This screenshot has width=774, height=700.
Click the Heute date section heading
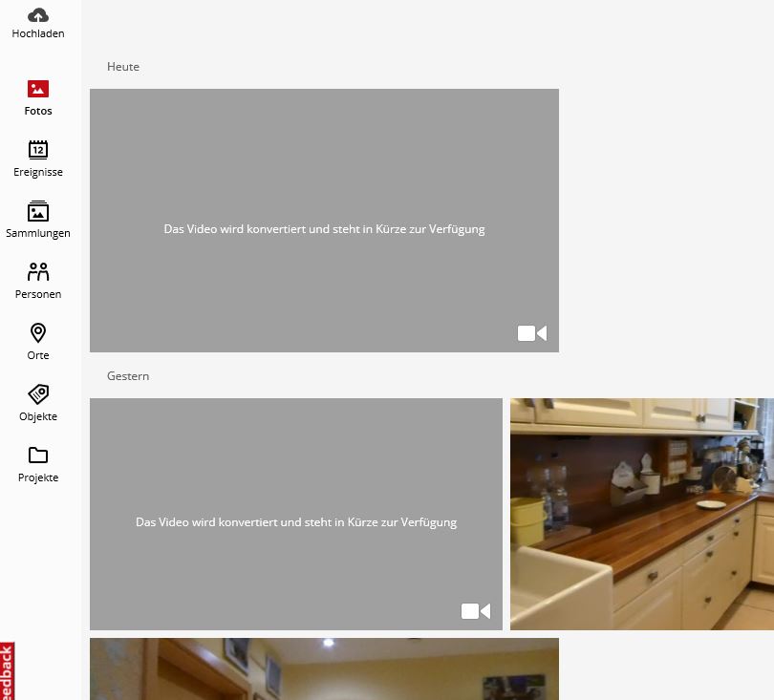(123, 67)
